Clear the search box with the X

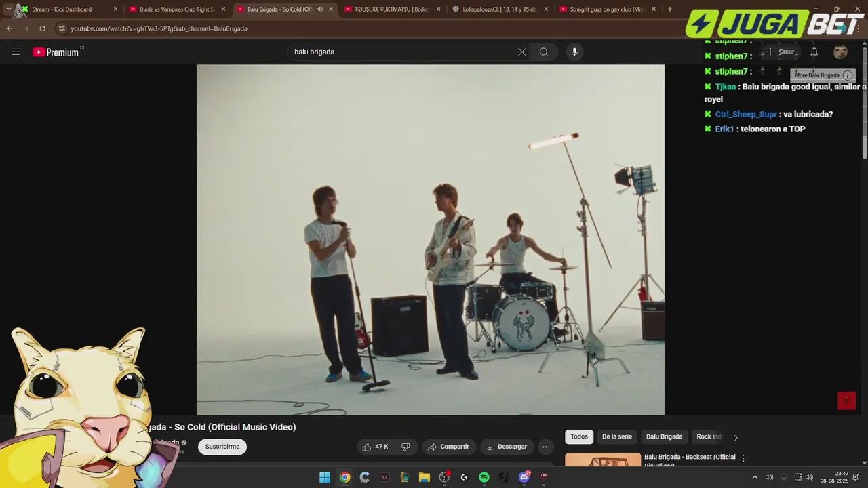pyautogui.click(x=522, y=52)
